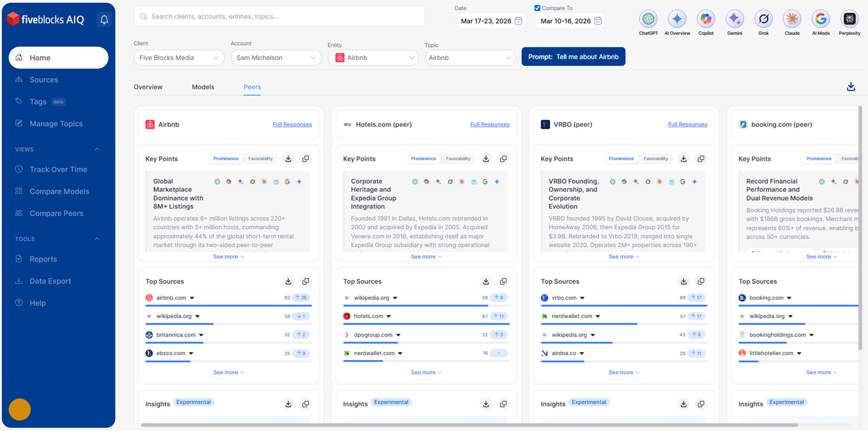
Task: Toggle the Perplexity model icon
Action: 850,19
